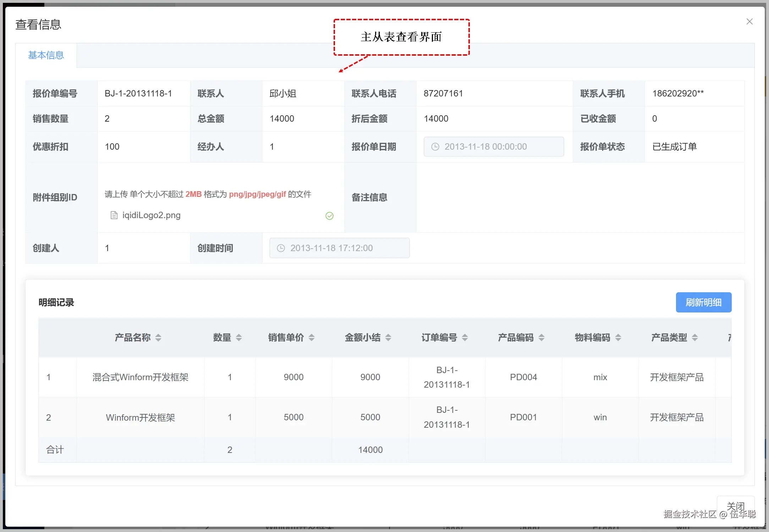Click sort icon beside 物料编码

coord(618,338)
